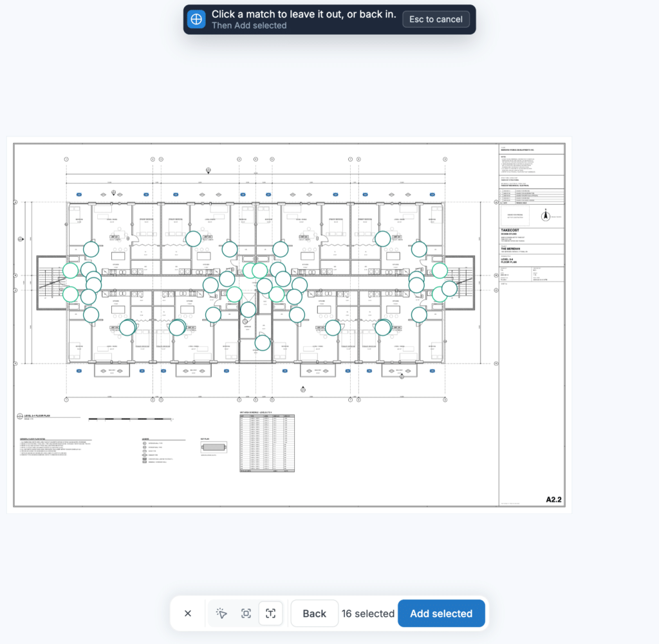Toggle the lowest match circle in central core
This screenshot has width=659, height=644.
tap(263, 343)
